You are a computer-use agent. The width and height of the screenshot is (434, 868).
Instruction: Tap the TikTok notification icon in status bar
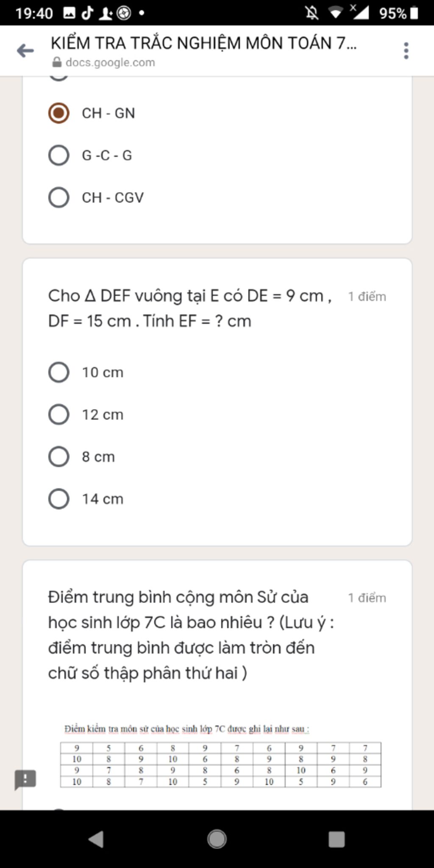(87, 14)
